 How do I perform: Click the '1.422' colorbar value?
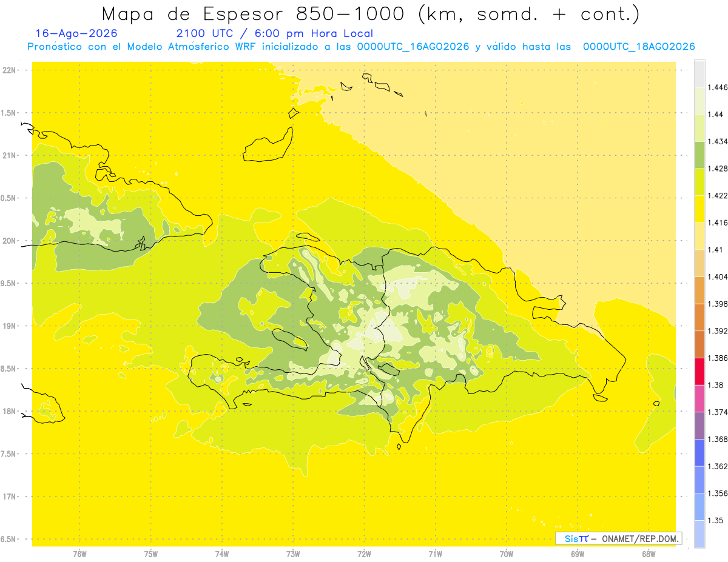pos(718,195)
